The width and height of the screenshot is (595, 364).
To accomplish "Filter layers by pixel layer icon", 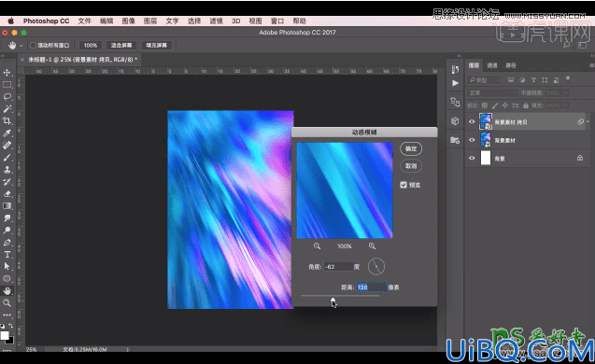I will tap(511, 80).
